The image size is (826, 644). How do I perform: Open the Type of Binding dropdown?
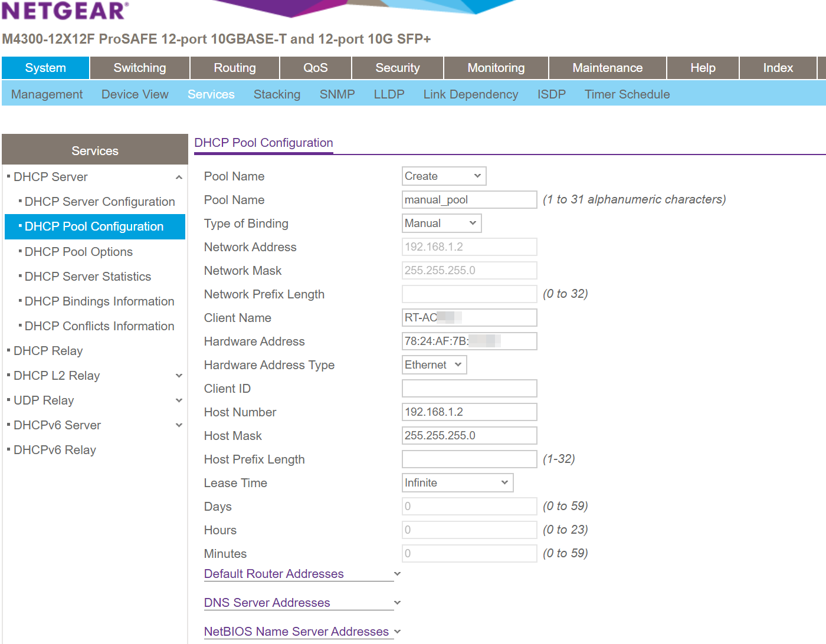tap(441, 223)
